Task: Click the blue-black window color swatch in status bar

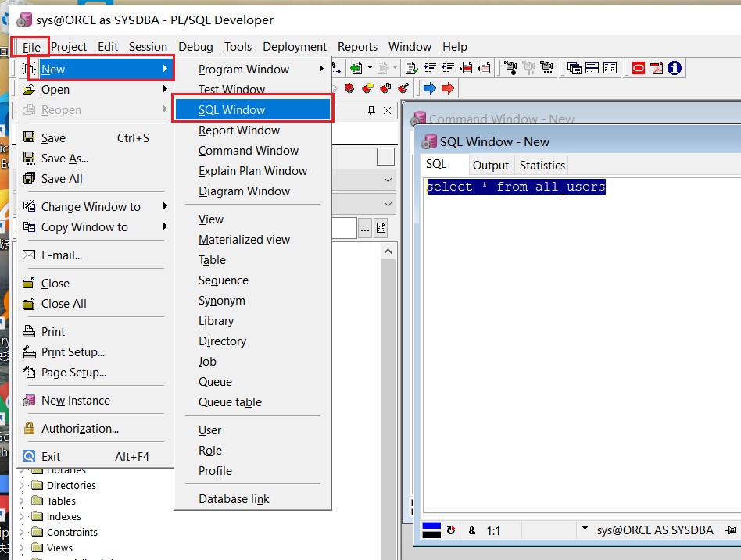Action: point(431,530)
